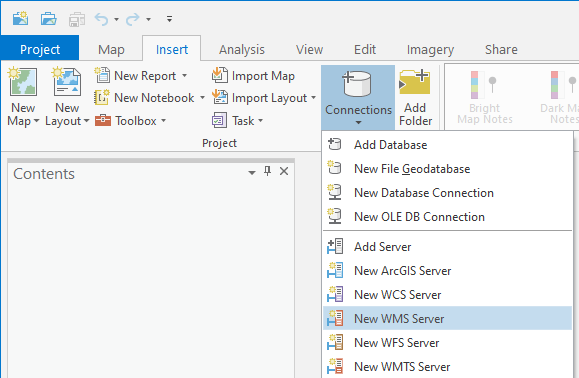Select the Insert ribbon tab
Screen dimensions: 579x378
[x=172, y=49]
